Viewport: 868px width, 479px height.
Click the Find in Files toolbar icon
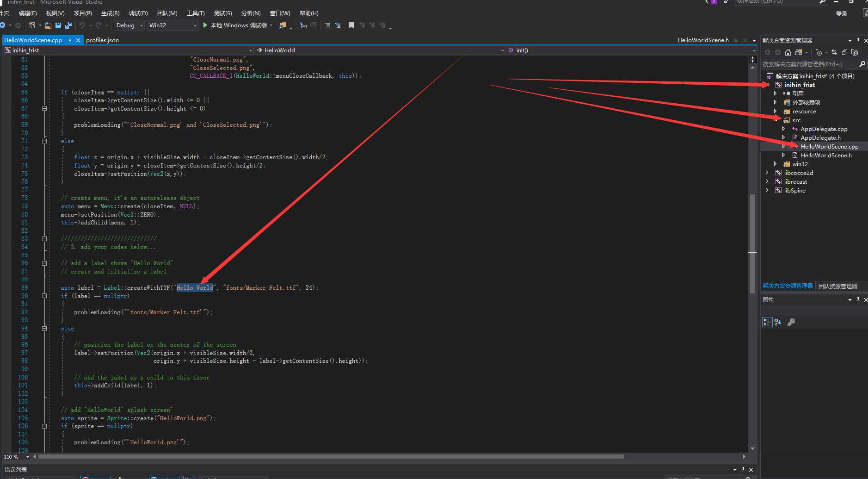[x=283, y=25]
